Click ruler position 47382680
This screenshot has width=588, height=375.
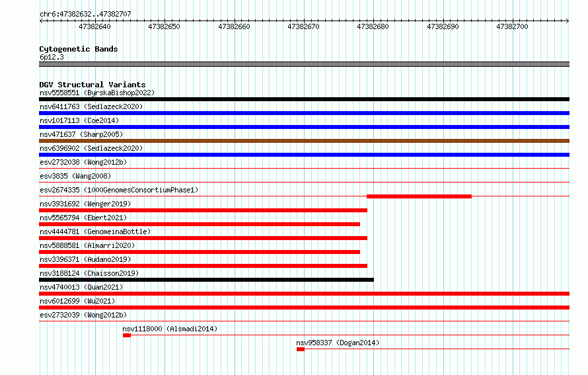373,26
